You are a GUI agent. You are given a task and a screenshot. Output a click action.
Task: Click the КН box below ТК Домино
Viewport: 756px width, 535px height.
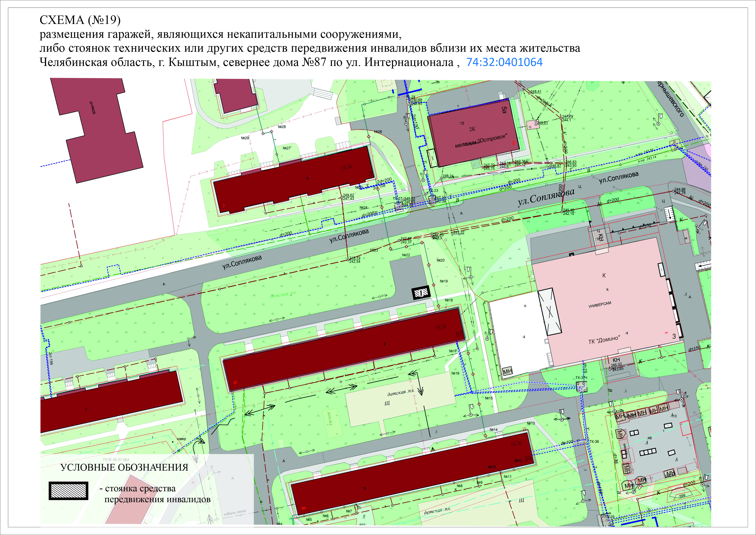[616, 360]
